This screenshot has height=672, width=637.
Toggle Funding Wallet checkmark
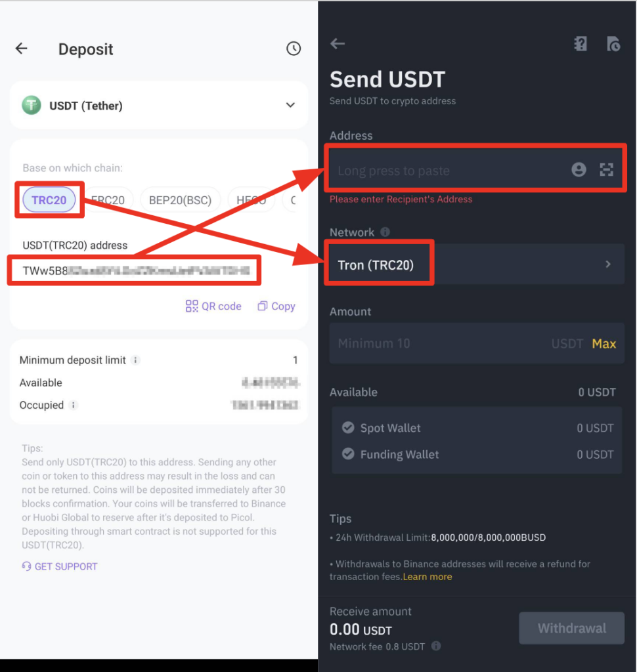click(x=348, y=454)
